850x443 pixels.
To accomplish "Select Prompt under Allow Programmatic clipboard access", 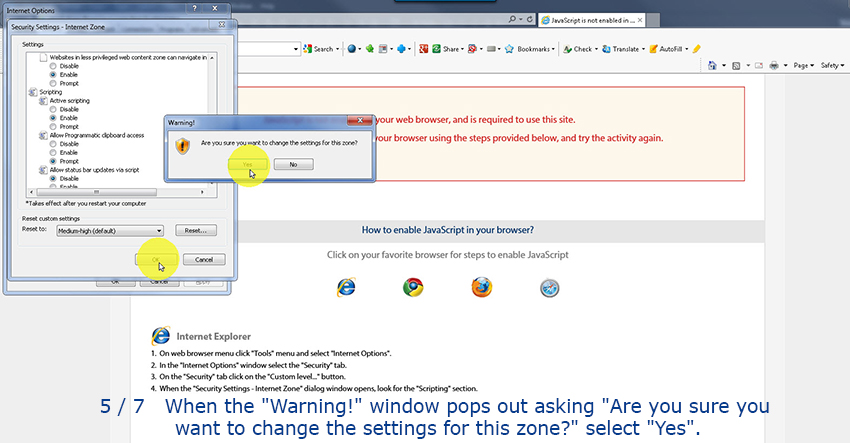I will (x=53, y=162).
